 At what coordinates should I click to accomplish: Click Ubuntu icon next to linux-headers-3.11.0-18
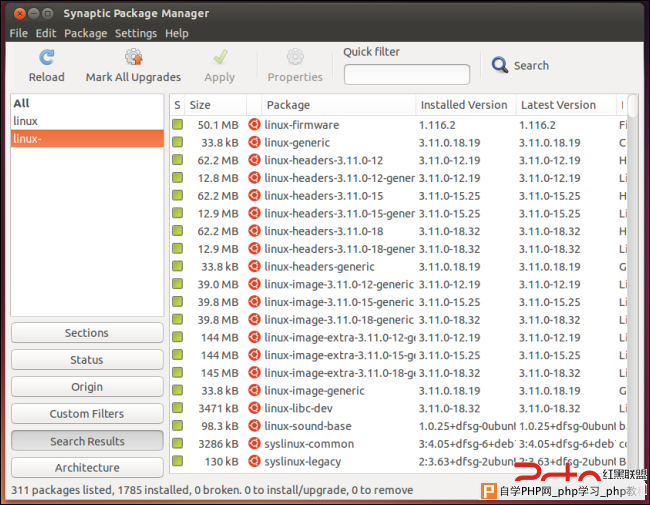[254, 231]
